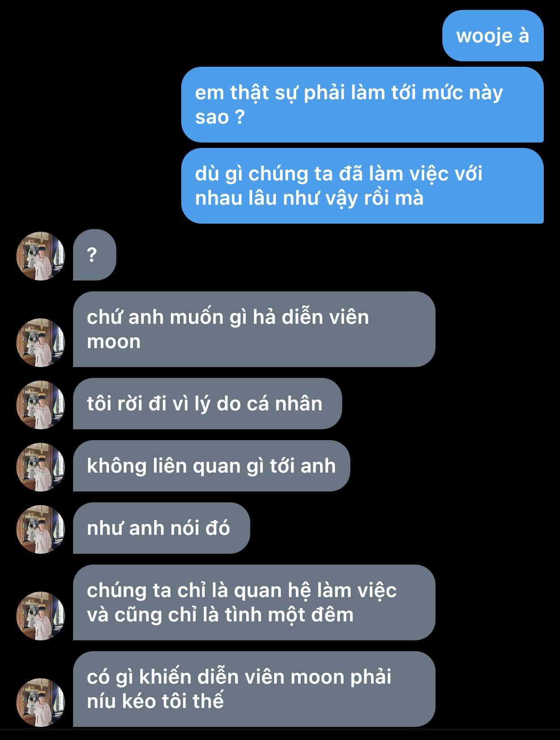
Task: Select the message "chứ anh muốn gì hả"
Action: coord(254,329)
